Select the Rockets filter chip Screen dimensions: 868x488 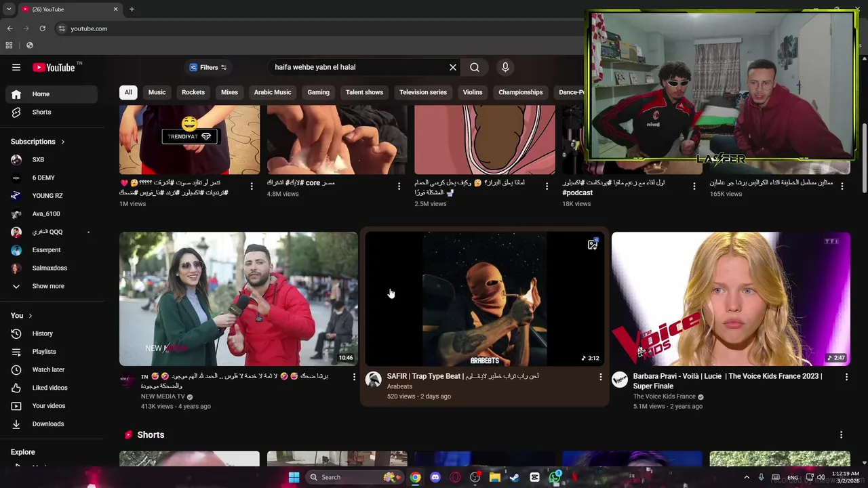point(193,92)
